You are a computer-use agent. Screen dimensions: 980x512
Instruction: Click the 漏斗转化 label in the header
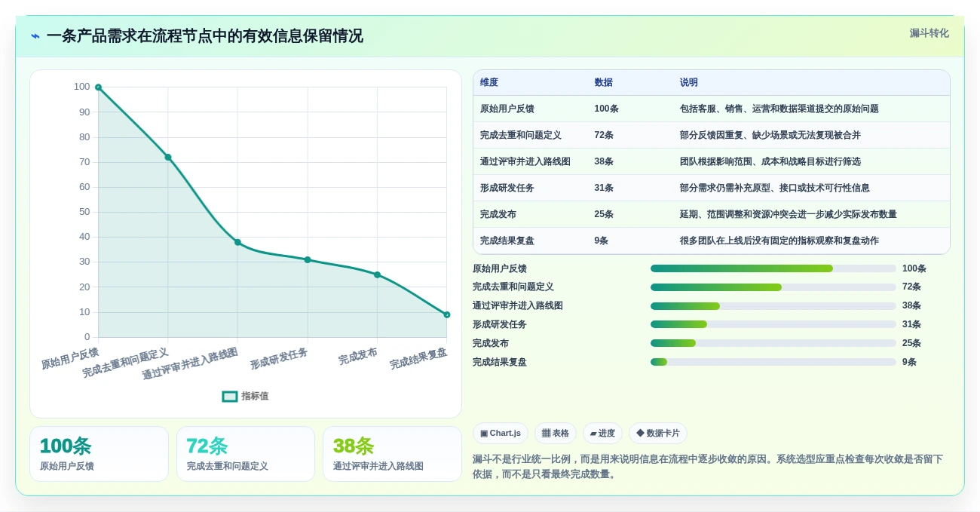point(929,33)
